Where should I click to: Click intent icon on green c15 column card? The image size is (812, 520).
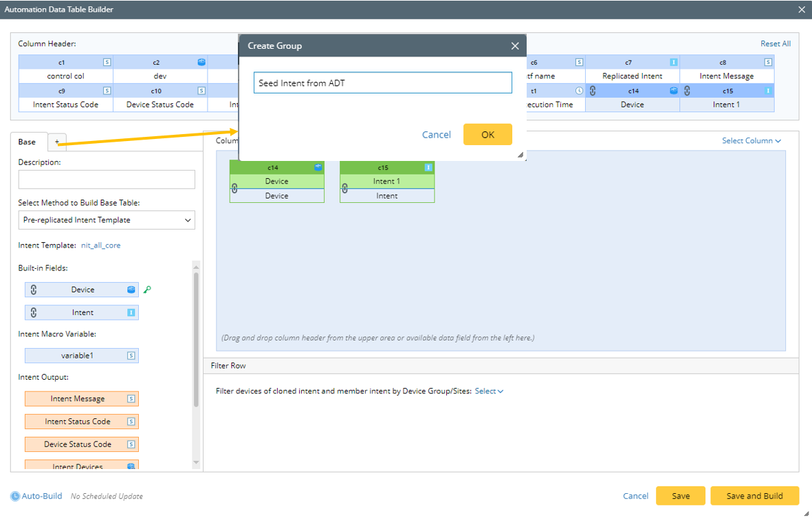pyautogui.click(x=428, y=167)
